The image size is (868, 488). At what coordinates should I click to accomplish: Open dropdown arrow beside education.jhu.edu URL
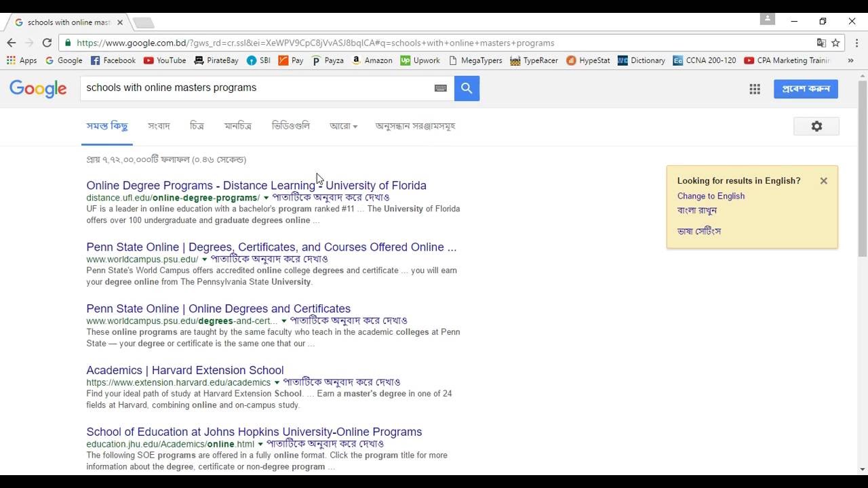260,445
